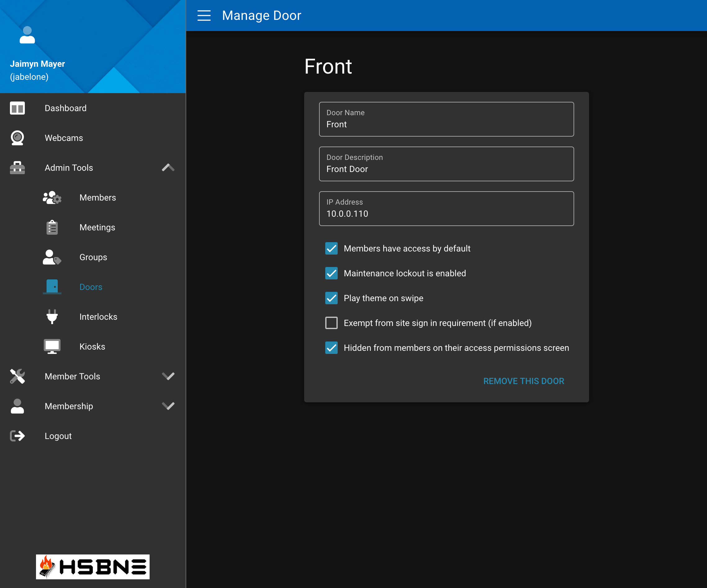
Task: Click the hamburger menu icon
Action: coord(204,16)
